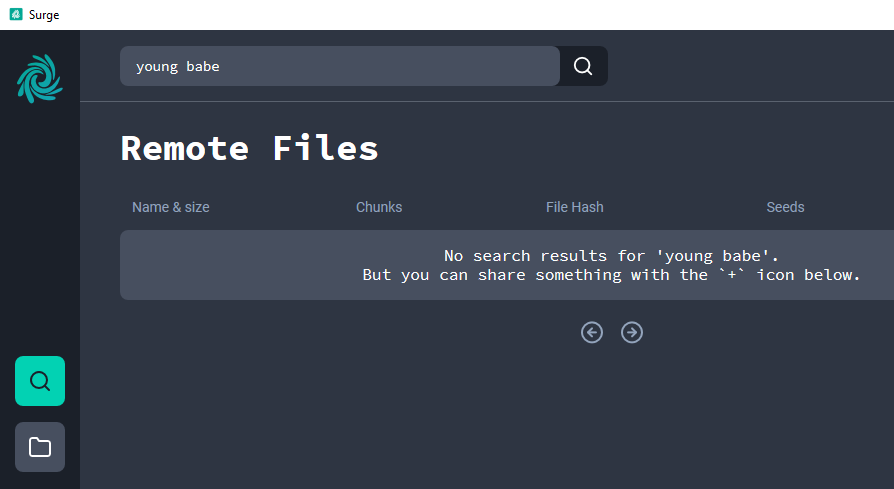The width and height of the screenshot is (894, 489).
Task: Click the 'No search results' message line
Action: click(x=611, y=256)
